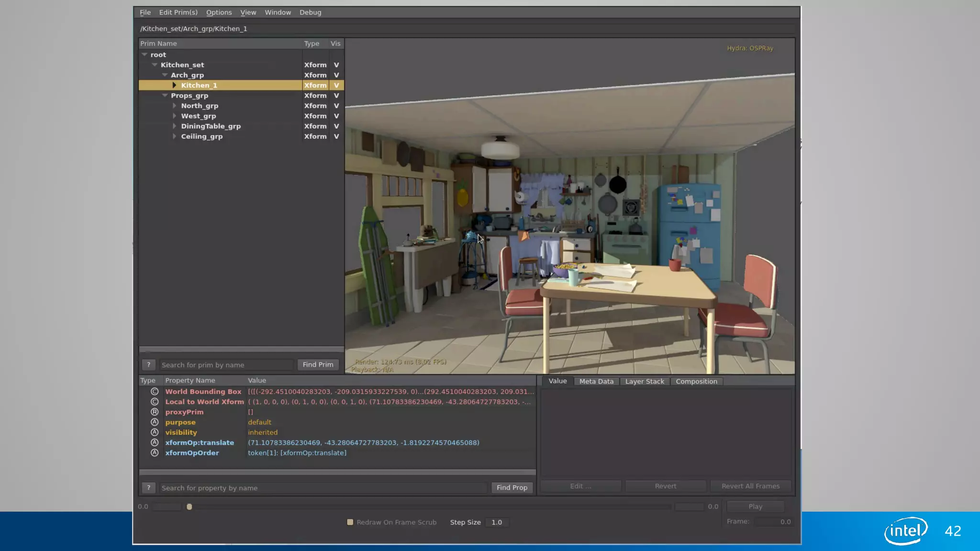This screenshot has height=551, width=980.
Task: Click the Find Prim button
Action: pos(318,364)
